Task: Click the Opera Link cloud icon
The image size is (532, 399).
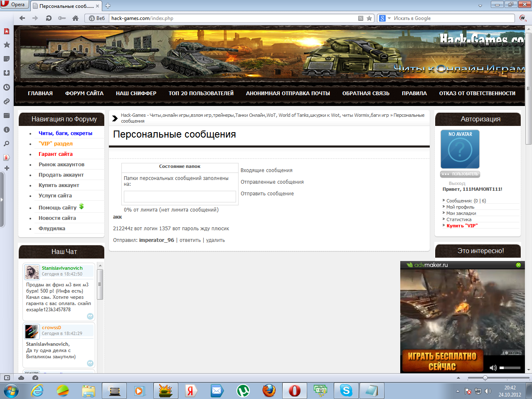Action: [x=21, y=378]
